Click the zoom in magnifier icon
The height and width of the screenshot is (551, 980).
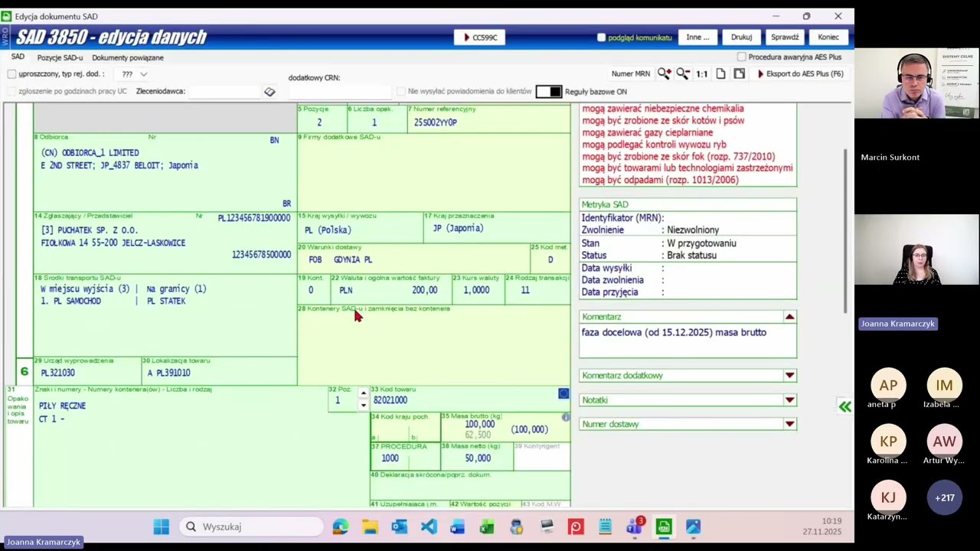[664, 73]
